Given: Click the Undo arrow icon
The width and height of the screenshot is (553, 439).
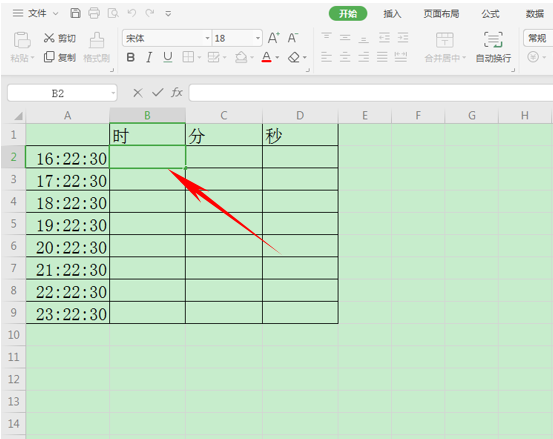Looking at the screenshot, I should pyautogui.click(x=132, y=13).
